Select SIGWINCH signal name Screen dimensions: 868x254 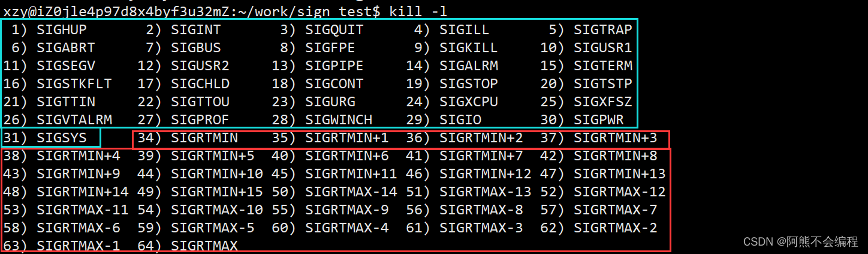(339, 119)
